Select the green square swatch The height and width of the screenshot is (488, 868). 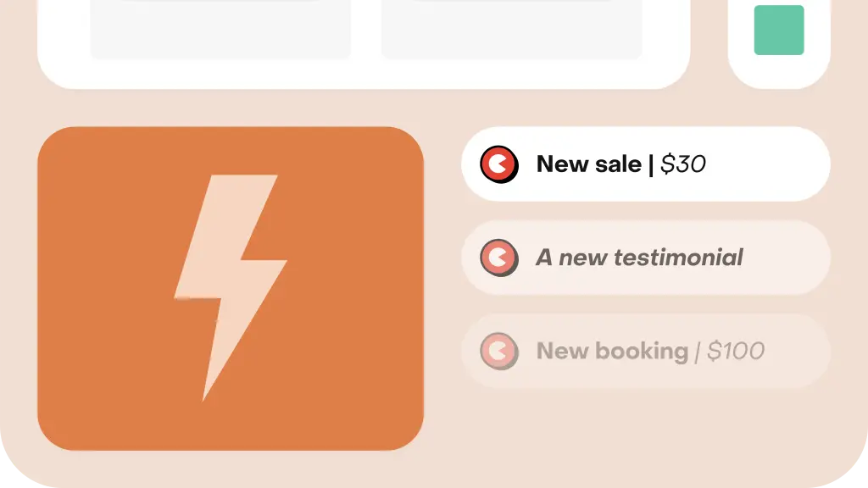pos(779,30)
